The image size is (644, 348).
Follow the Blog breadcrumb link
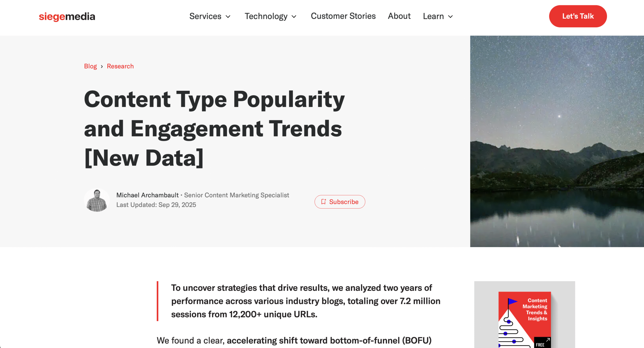[x=90, y=66]
